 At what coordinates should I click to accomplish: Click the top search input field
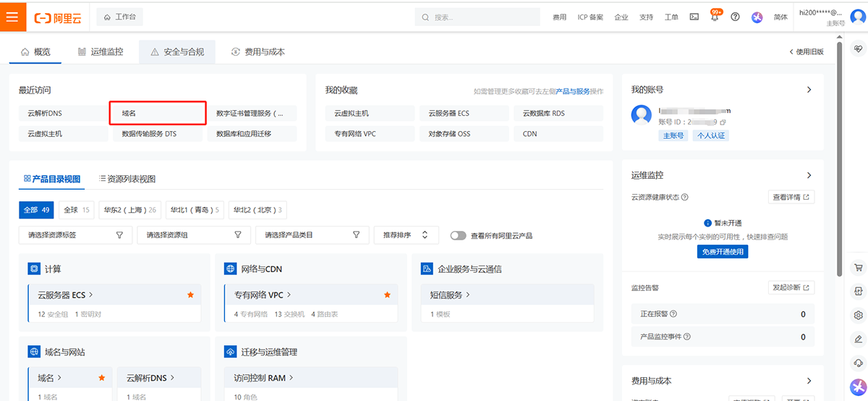pyautogui.click(x=478, y=17)
